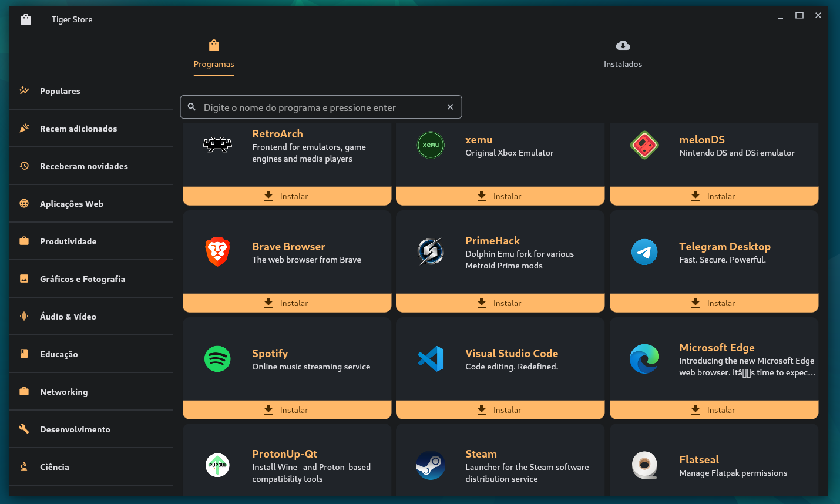Click the Receberam novidades history icon
Image resolution: width=840 pixels, height=504 pixels.
click(24, 166)
